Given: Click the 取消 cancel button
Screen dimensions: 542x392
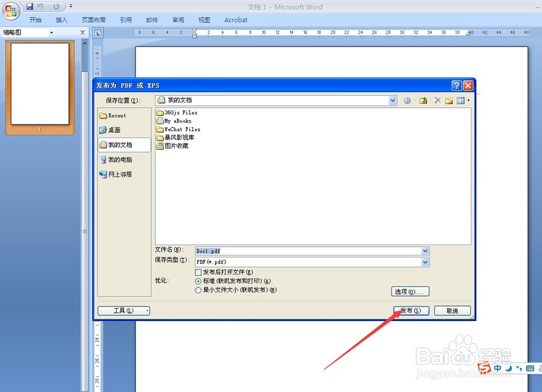Looking at the screenshot, I should tap(453, 311).
